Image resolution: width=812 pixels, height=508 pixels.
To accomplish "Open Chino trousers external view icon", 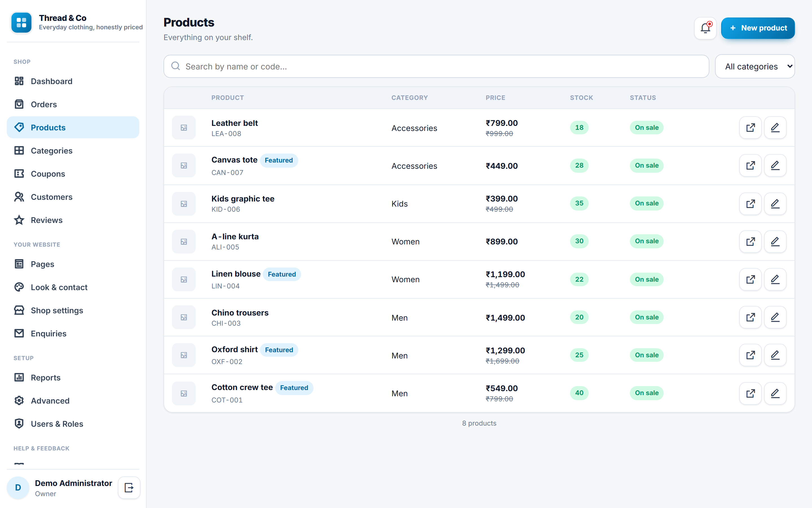I will click(x=750, y=317).
